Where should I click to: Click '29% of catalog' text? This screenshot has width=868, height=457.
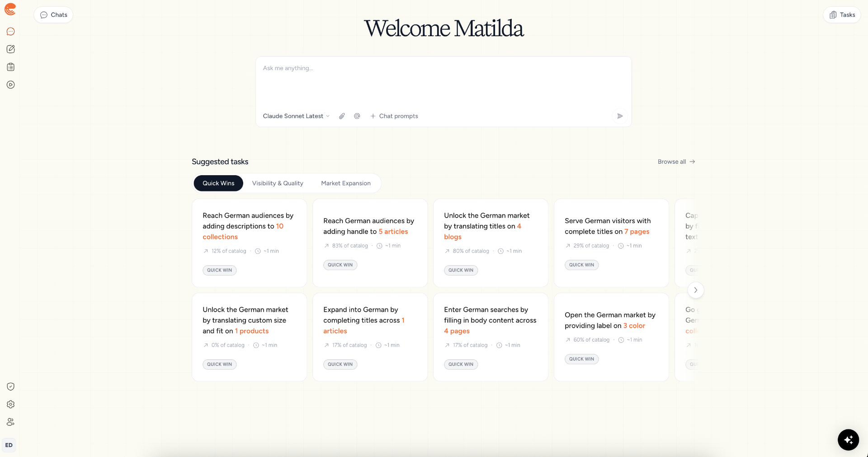click(591, 246)
